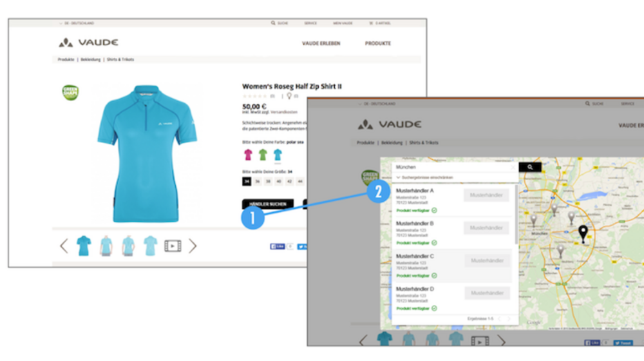644x361 pixels.
Task: Select third model thumbnail on product page
Action: pyautogui.click(x=128, y=246)
